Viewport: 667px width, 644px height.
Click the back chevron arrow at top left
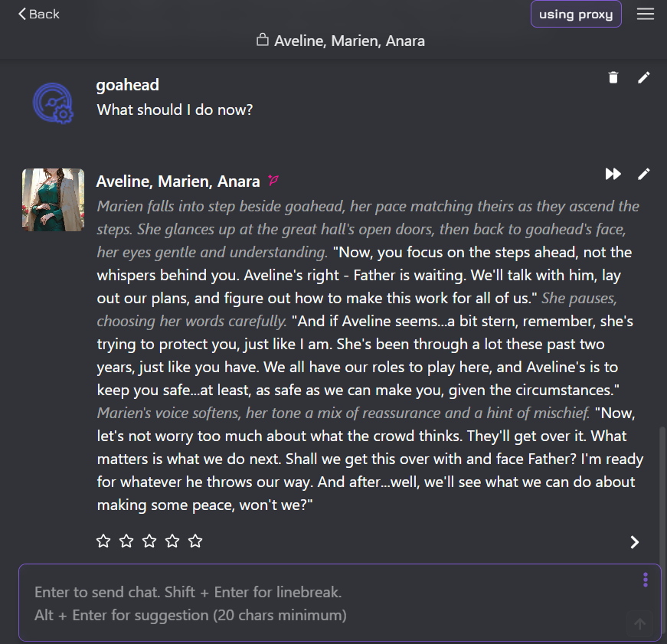click(x=21, y=14)
